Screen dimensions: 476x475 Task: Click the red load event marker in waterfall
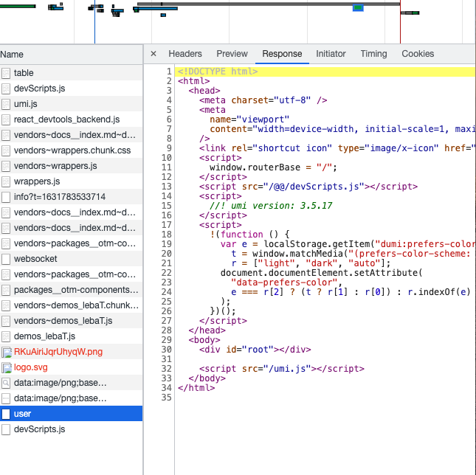point(400,22)
